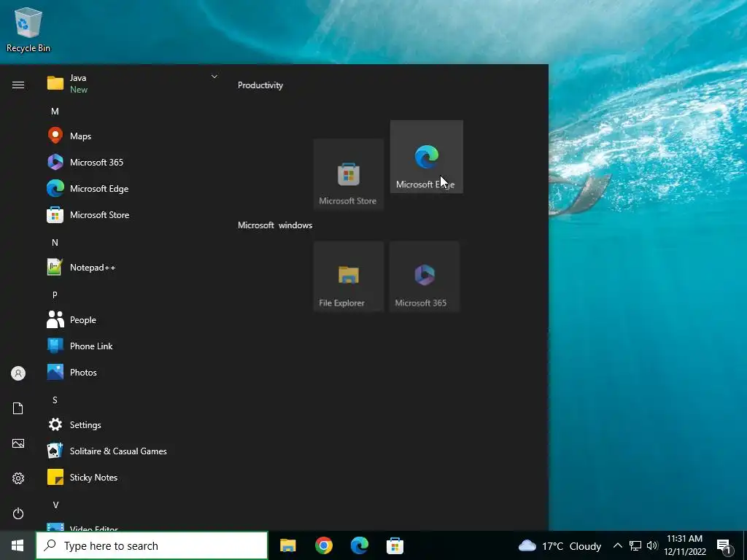This screenshot has height=560, width=747.
Task: Click the Windows Start button
Action: click(18, 545)
